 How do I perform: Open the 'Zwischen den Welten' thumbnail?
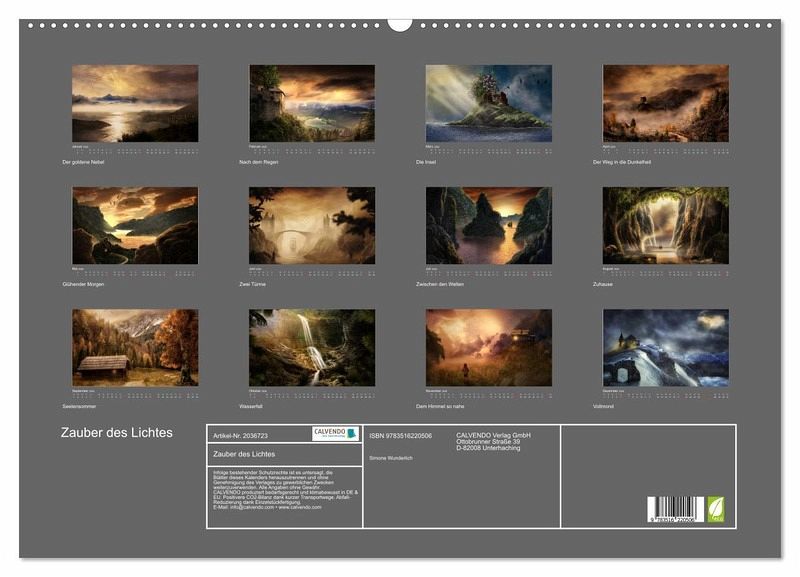pyautogui.click(x=488, y=225)
